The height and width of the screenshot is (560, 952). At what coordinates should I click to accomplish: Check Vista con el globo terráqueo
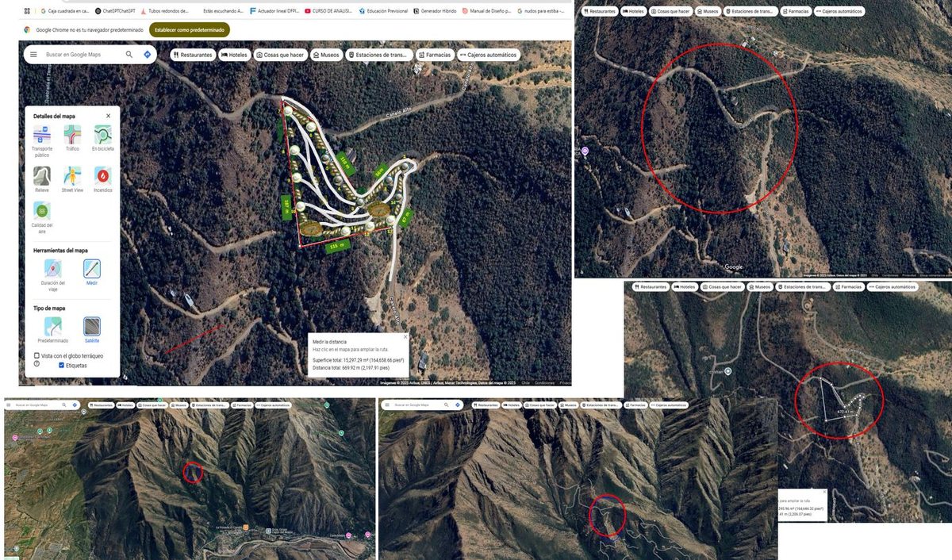coord(36,355)
